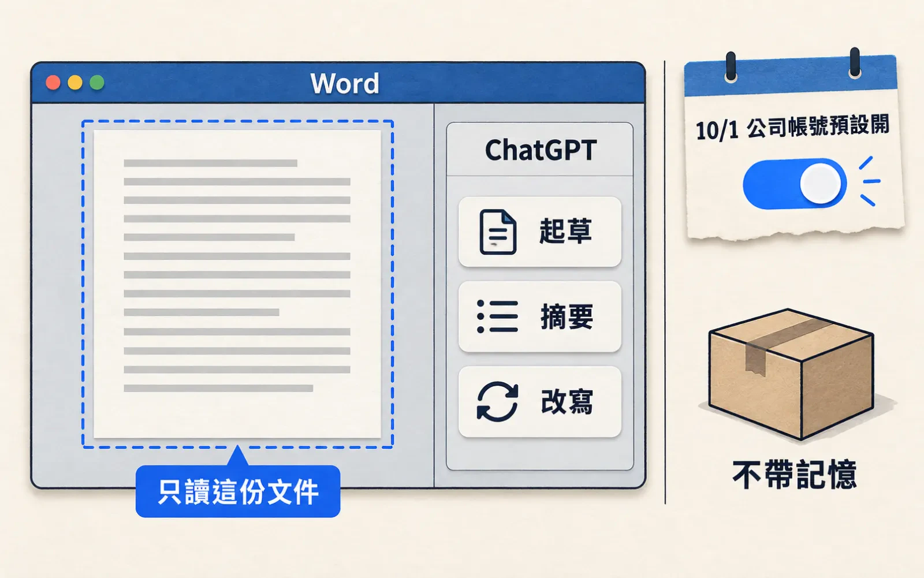Click the yellow minimize dot of Word window
Viewport: 924px width, 578px height.
pos(75,83)
